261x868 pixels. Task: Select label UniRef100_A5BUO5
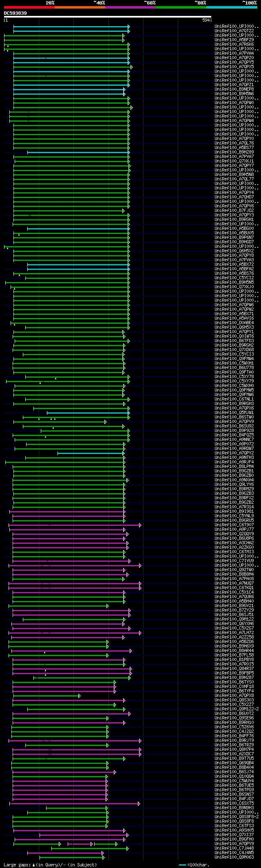click(234, 233)
